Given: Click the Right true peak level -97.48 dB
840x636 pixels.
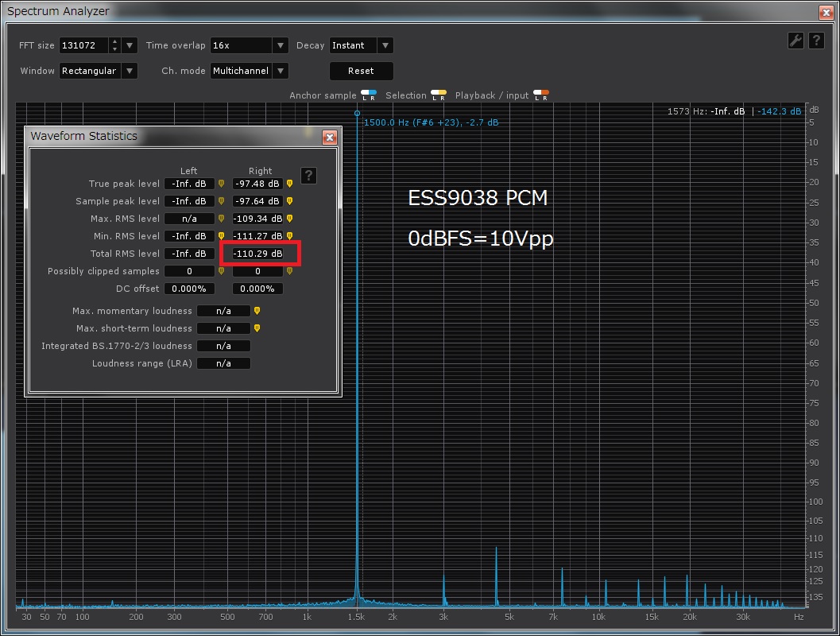Looking at the screenshot, I should (x=257, y=184).
